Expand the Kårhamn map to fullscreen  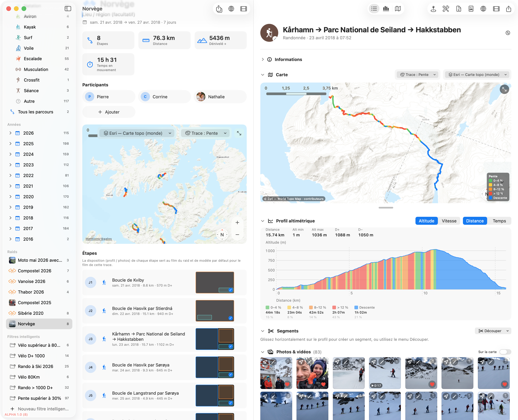504,89
